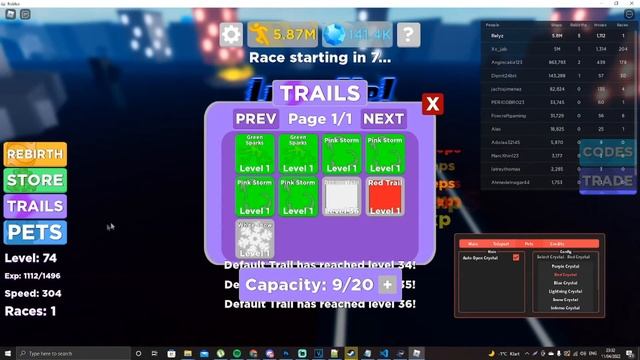Screen dimensions: 640x360
Task: Click the taskbar search box
Action: point(73,353)
